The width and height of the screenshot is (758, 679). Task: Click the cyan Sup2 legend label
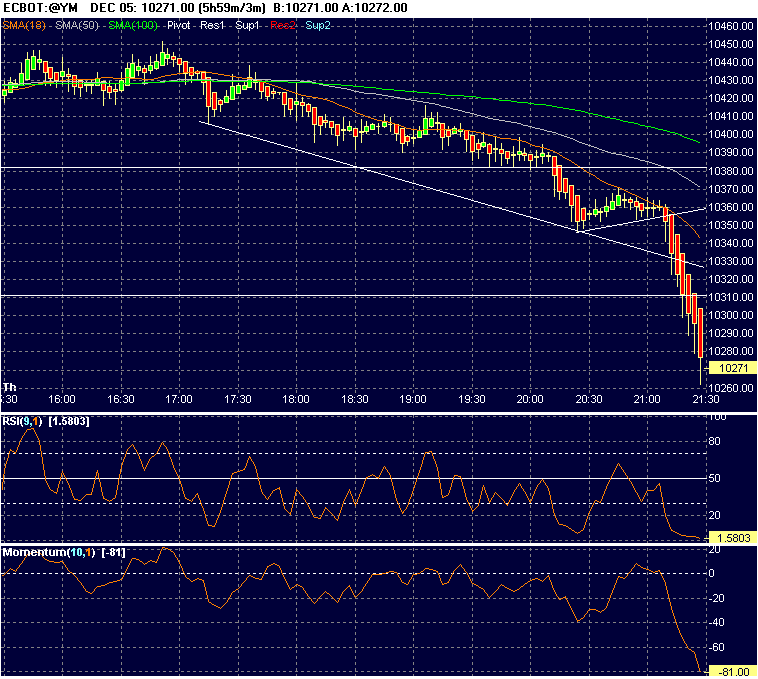(x=318, y=25)
